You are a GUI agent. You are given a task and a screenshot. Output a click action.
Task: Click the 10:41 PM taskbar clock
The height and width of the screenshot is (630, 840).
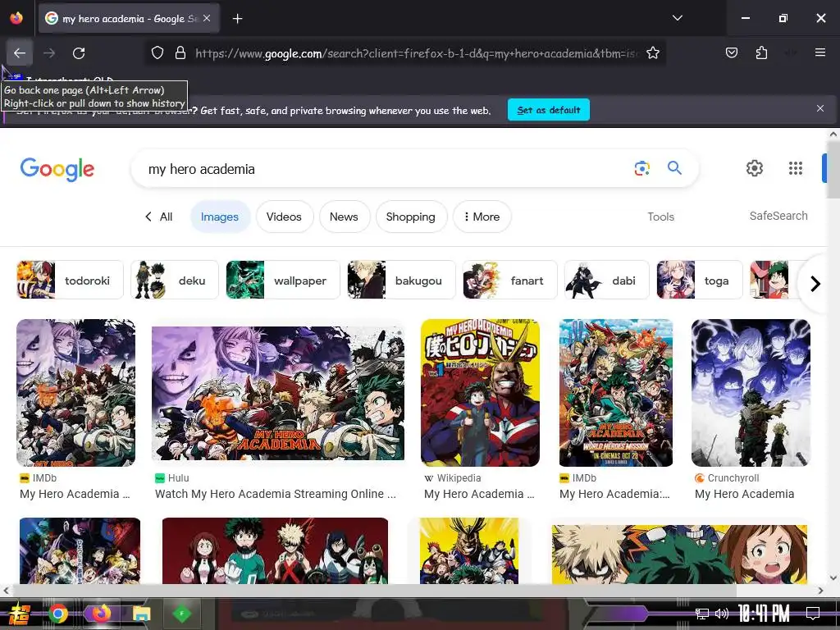click(x=764, y=614)
